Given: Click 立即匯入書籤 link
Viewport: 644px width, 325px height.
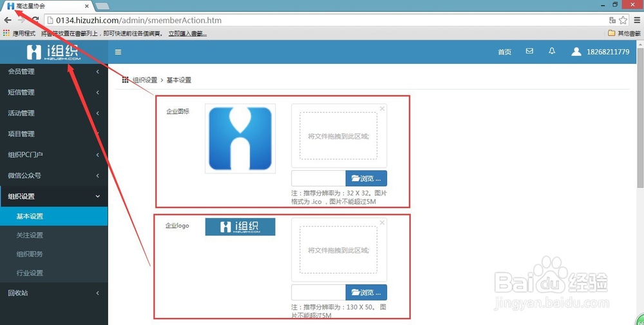Looking at the screenshot, I should [x=187, y=34].
